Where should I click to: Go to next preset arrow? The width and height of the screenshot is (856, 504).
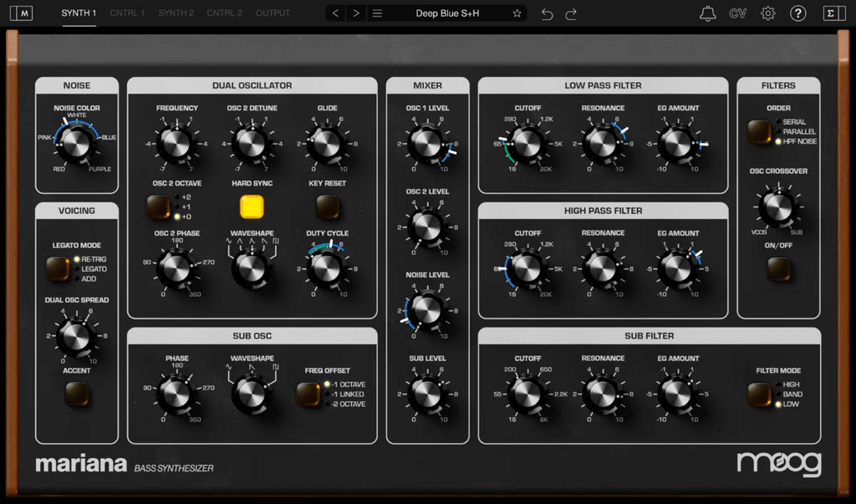coord(356,13)
